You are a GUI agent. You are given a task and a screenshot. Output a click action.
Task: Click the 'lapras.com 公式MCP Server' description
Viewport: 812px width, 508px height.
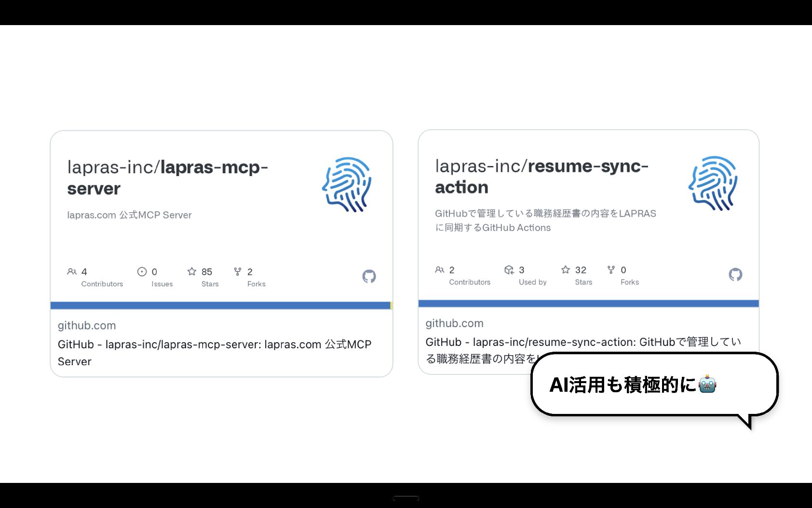pyautogui.click(x=129, y=215)
